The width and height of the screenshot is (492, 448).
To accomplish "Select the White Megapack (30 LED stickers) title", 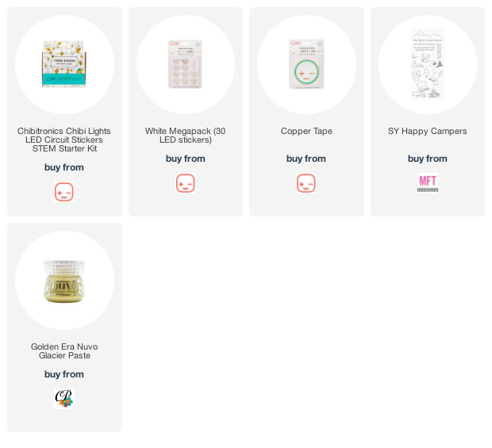I will coord(186,136).
